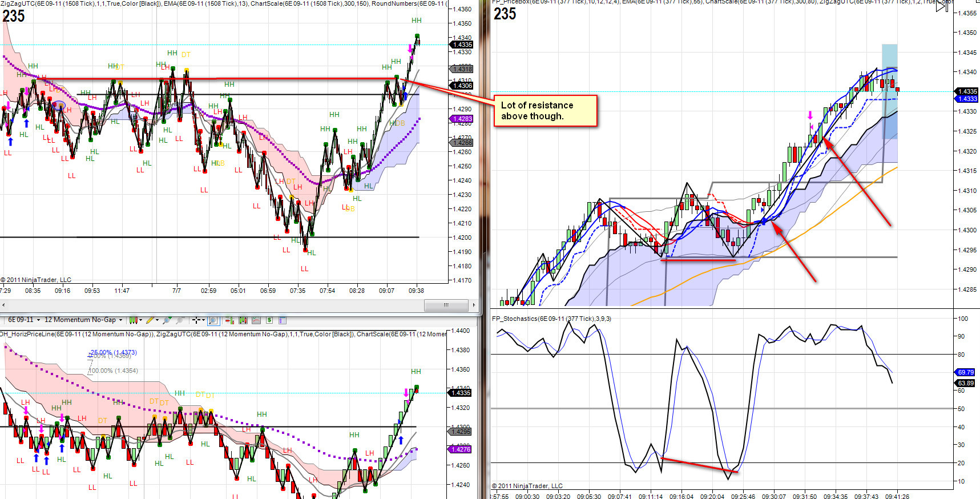Click the 1.4335 price marker on bottom-left chart
Viewport: 980px width, 499px height.
pos(461,393)
